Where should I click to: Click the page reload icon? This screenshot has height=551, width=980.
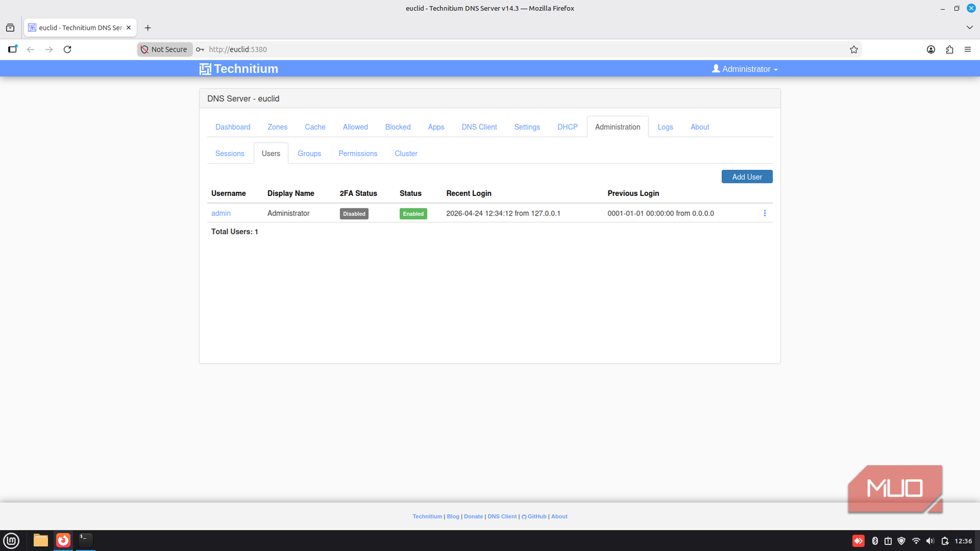pyautogui.click(x=67, y=49)
